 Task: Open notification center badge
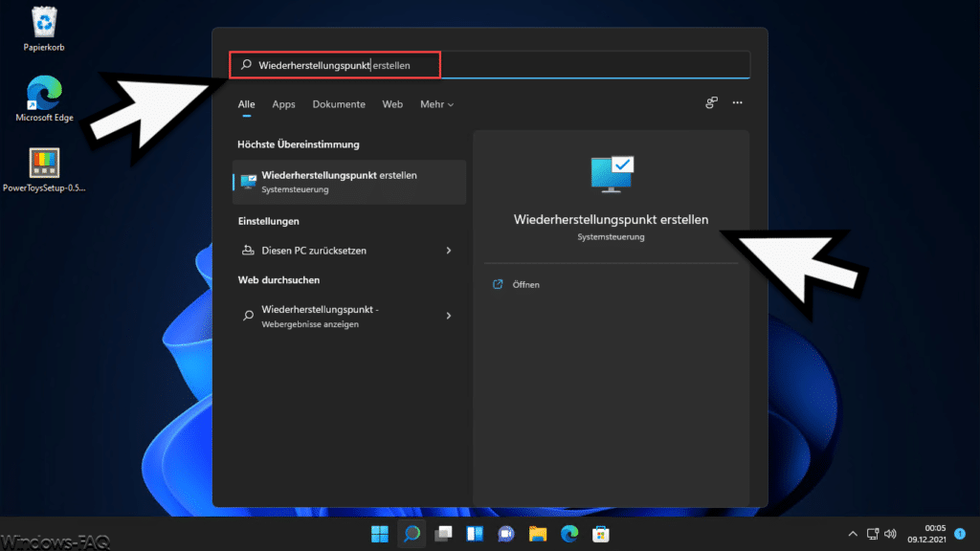960,534
